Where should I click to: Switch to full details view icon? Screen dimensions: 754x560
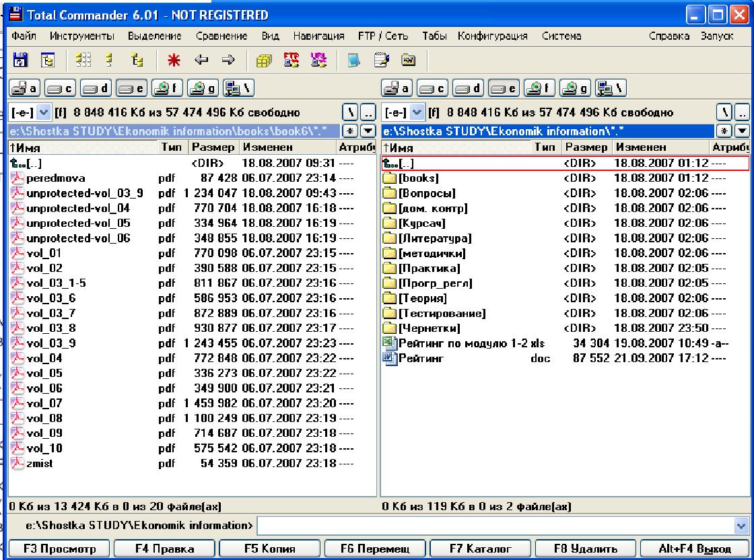[x=110, y=60]
